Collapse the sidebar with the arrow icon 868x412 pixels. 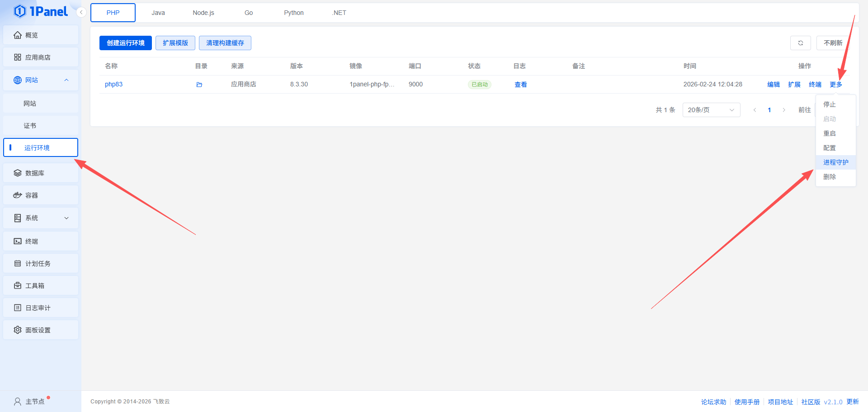[x=81, y=12]
